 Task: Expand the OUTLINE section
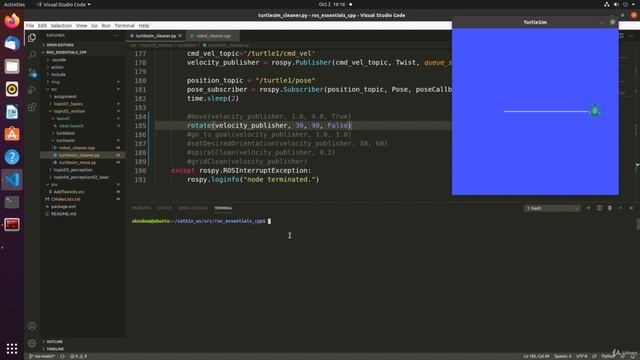(x=54, y=342)
